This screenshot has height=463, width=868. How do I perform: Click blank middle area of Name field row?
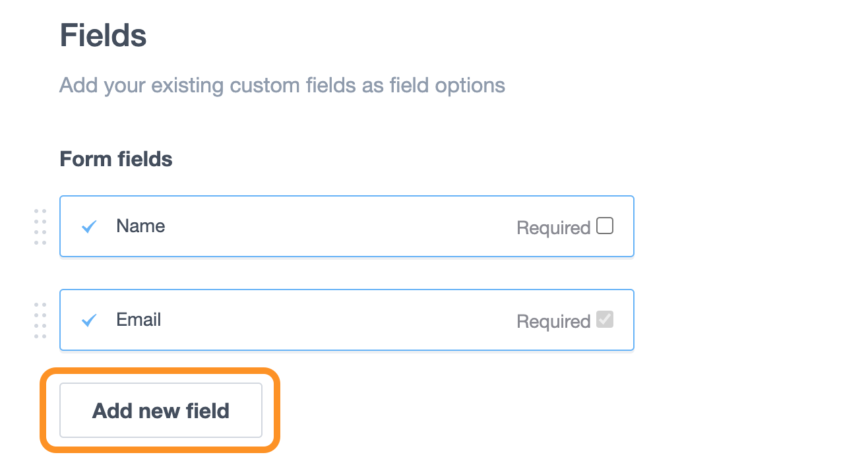click(330, 226)
